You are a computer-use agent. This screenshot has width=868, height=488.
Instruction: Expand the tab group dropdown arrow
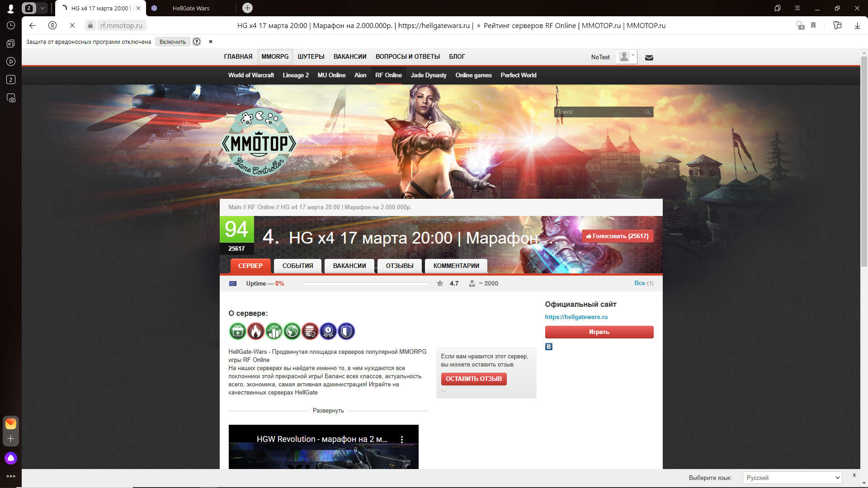[x=42, y=8]
